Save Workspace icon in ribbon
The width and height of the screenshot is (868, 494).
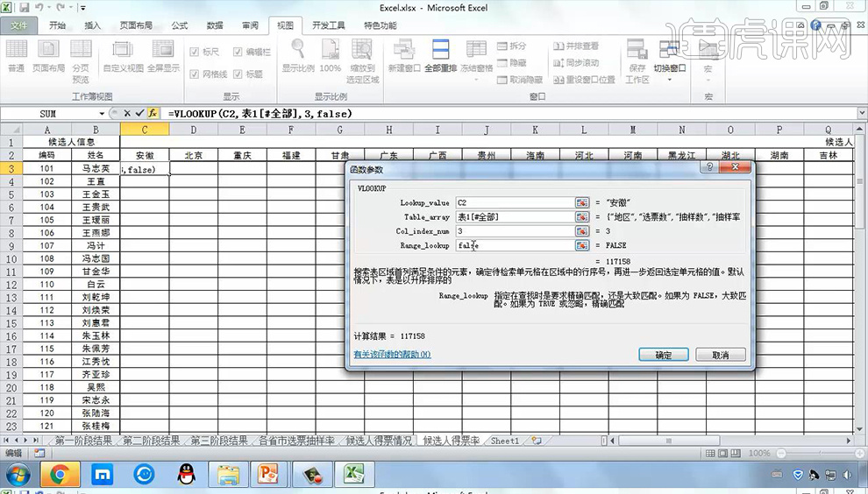coord(637,60)
